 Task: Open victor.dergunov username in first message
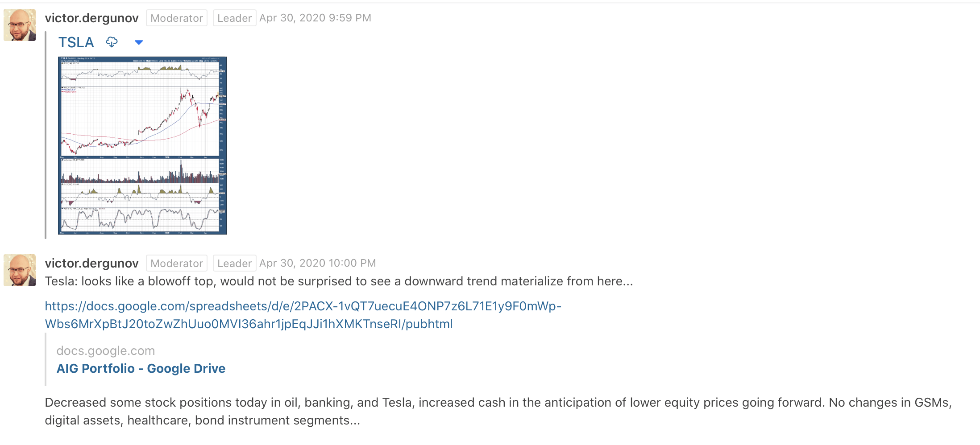[92, 18]
